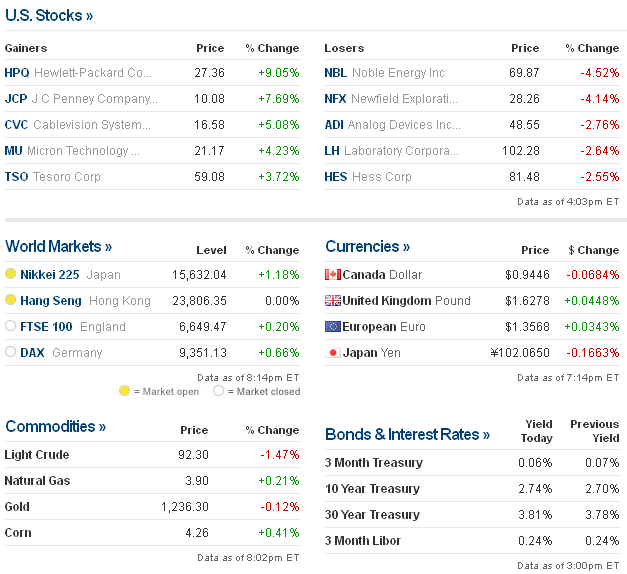
Task: Open the HPQ ticker quote
Action: [x=17, y=73]
